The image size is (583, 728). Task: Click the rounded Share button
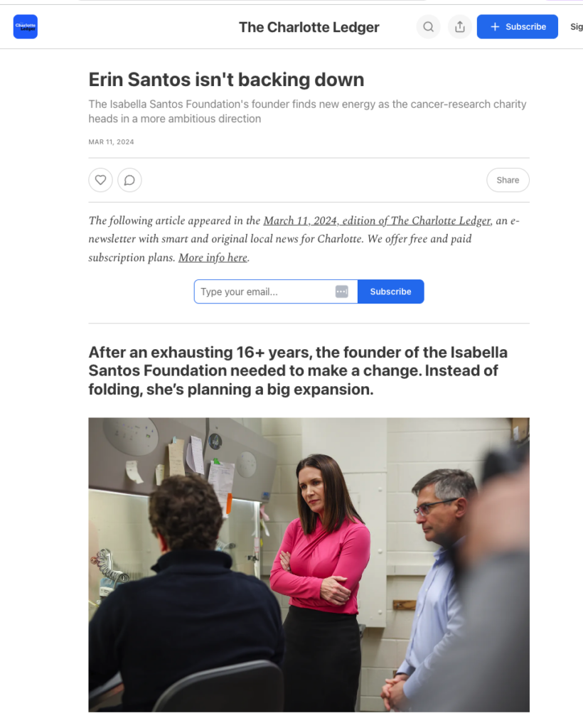click(x=508, y=180)
